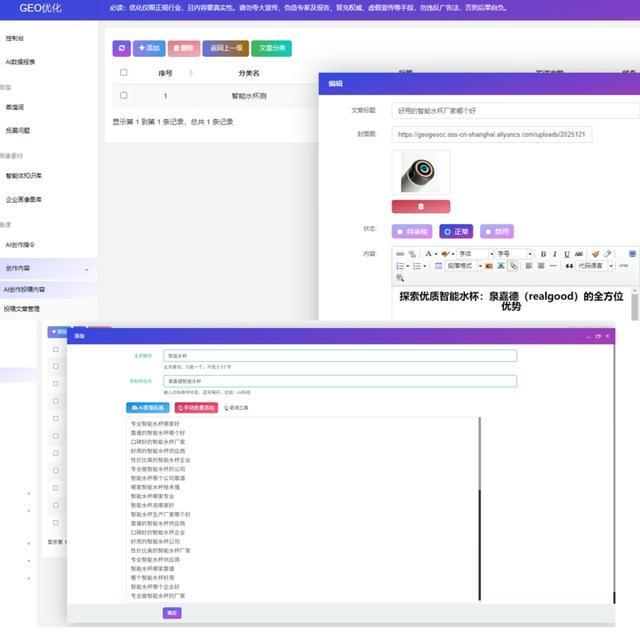Image resolution: width=640 pixels, height=640 pixels.
Task: Click the unordered list icon in the editor
Action: pos(417,266)
